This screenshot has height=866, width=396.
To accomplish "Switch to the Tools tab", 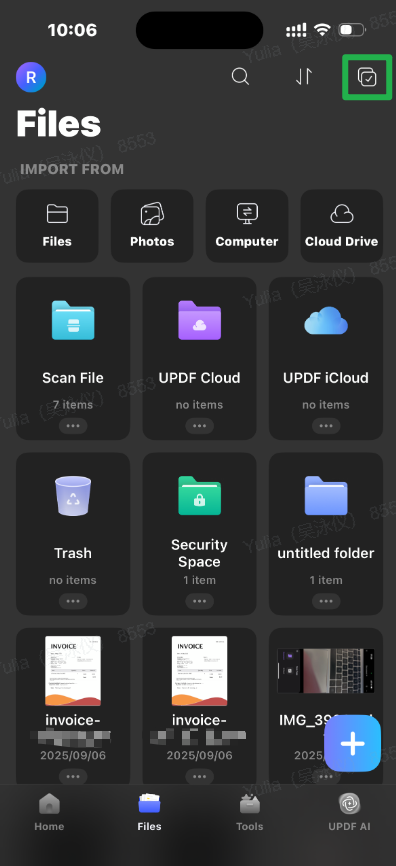I will tap(250, 813).
